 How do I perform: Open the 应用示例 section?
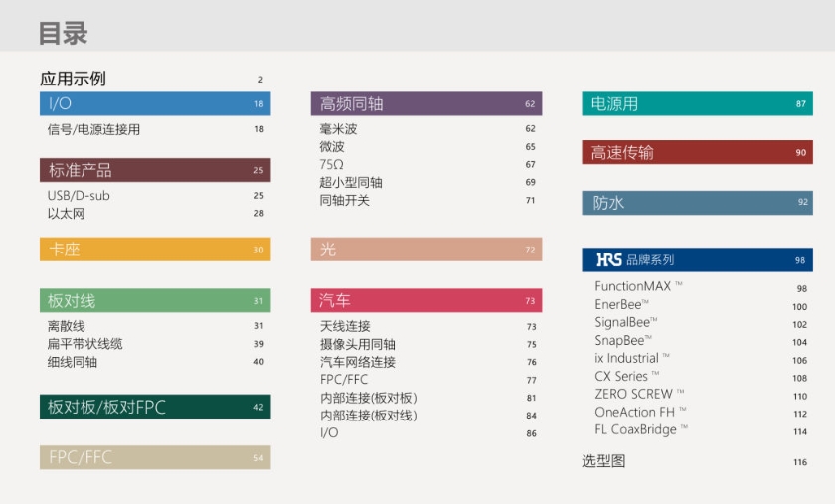(x=73, y=79)
